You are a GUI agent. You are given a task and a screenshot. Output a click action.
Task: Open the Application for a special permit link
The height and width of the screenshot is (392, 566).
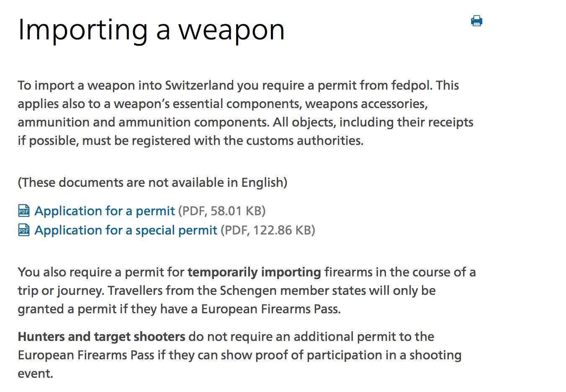coord(126,230)
